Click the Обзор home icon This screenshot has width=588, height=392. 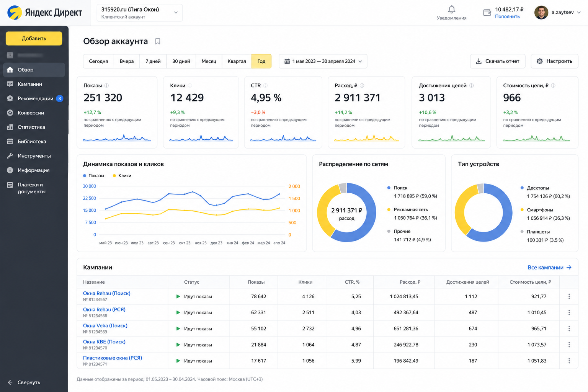(x=10, y=70)
